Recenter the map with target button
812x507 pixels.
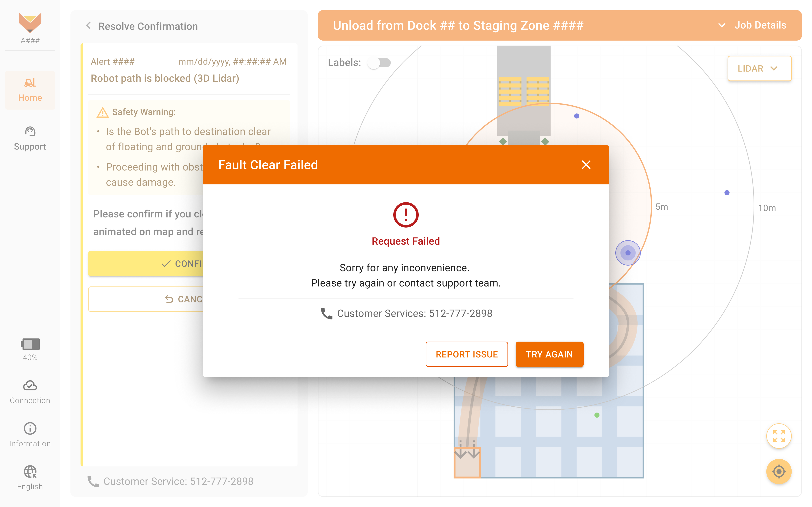(778, 472)
